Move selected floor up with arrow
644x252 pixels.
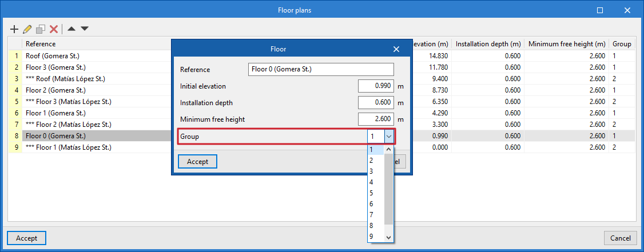click(x=71, y=29)
